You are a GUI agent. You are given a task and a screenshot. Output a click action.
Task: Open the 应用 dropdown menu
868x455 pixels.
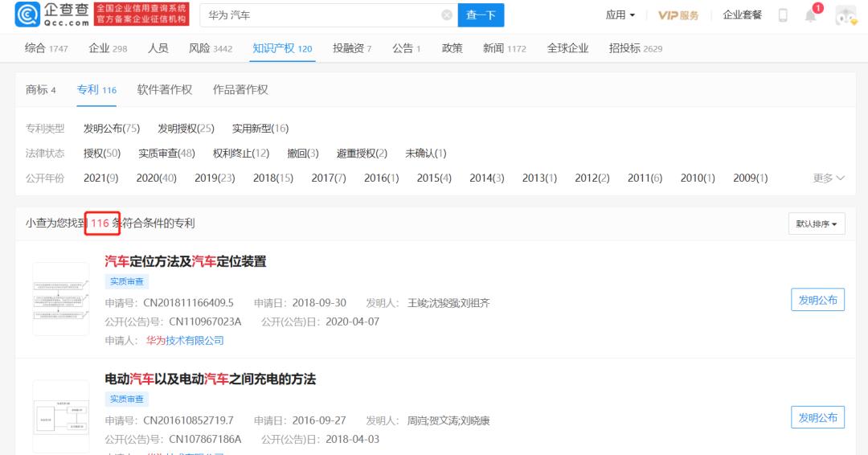(x=620, y=15)
